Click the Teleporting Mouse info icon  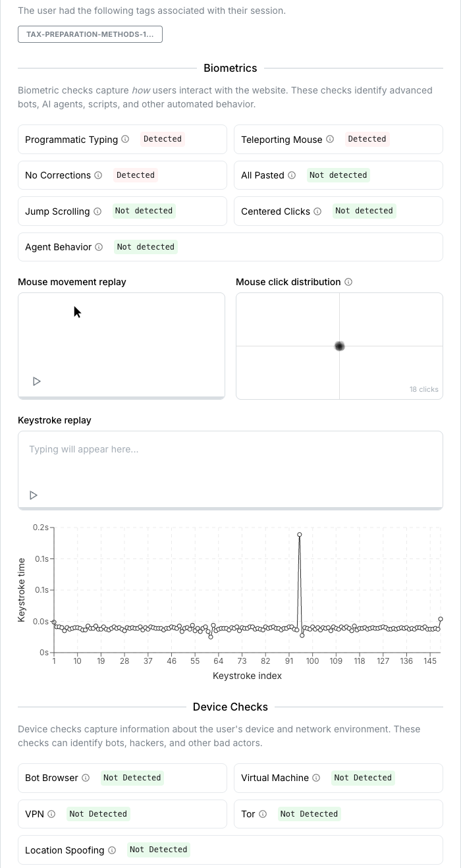(330, 140)
